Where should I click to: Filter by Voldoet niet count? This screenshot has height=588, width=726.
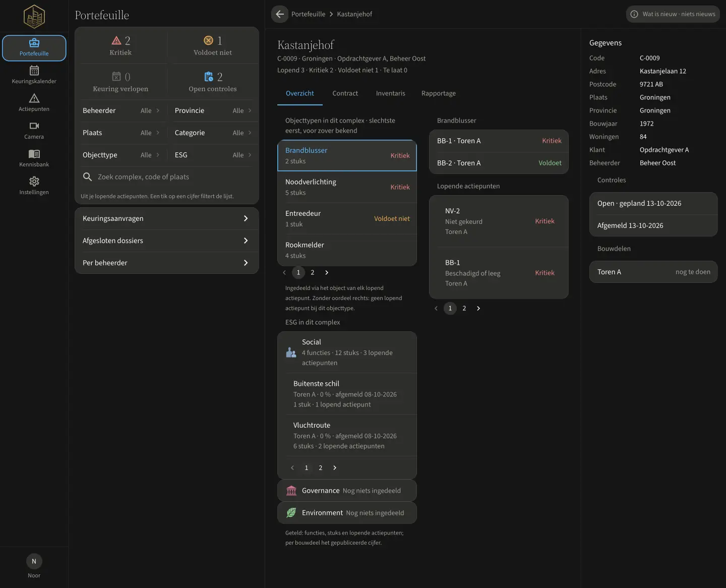click(x=213, y=45)
